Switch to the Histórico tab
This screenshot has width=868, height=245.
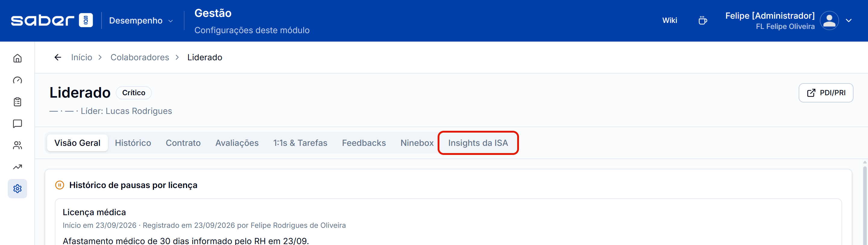(x=133, y=143)
